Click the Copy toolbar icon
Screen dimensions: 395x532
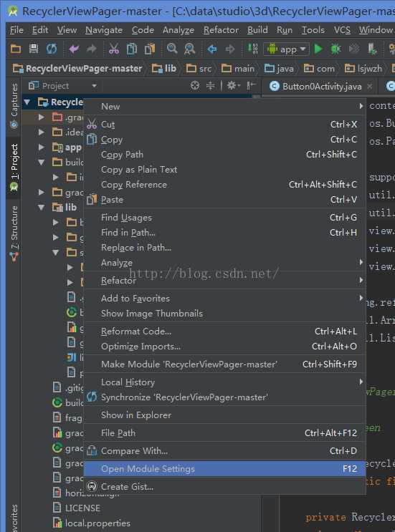pos(131,49)
